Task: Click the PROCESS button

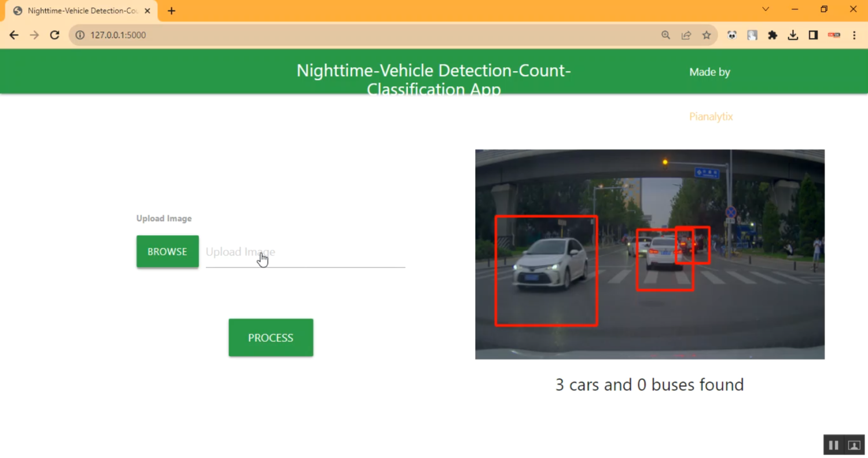Action: click(x=270, y=338)
